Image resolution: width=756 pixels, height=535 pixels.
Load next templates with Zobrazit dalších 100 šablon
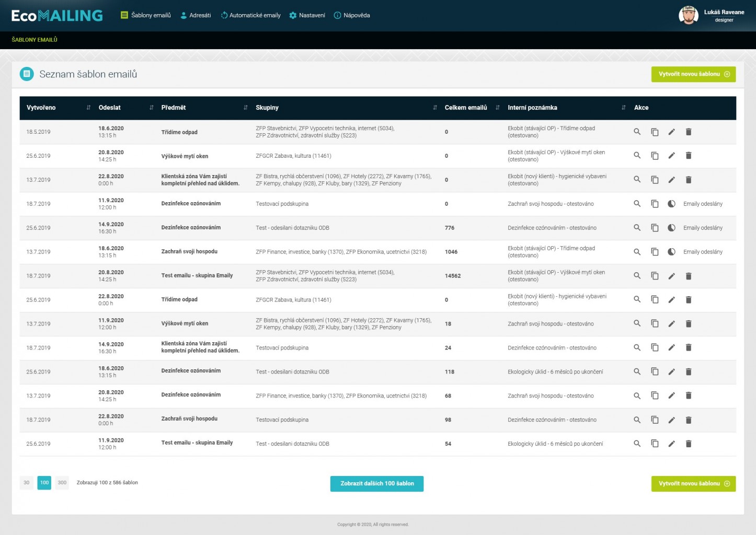point(377,484)
